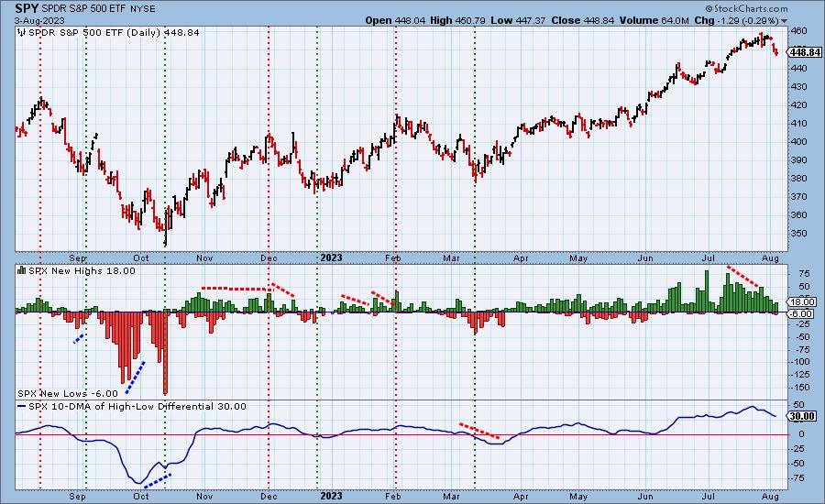Click the -6.00 new lows axis tag

coord(802,313)
